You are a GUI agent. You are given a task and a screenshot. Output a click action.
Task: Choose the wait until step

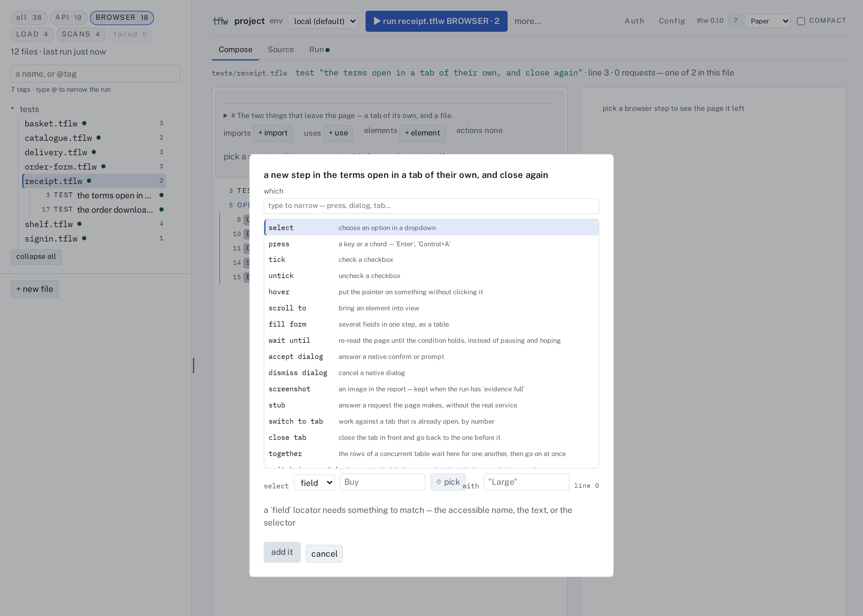point(431,341)
